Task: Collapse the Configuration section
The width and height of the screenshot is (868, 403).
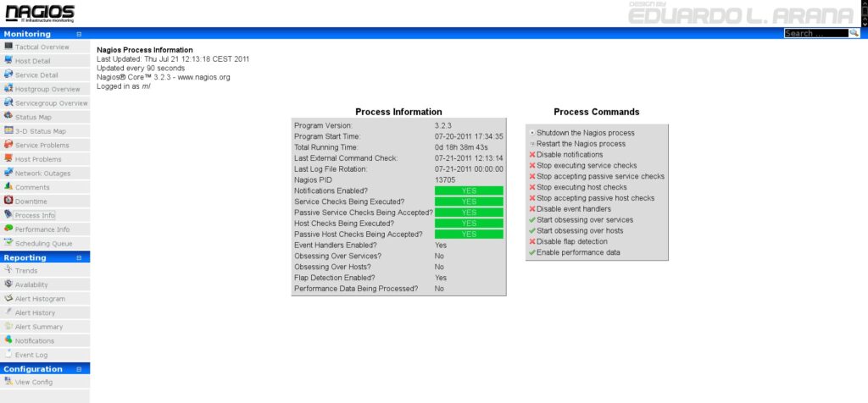Action: pos(79,369)
